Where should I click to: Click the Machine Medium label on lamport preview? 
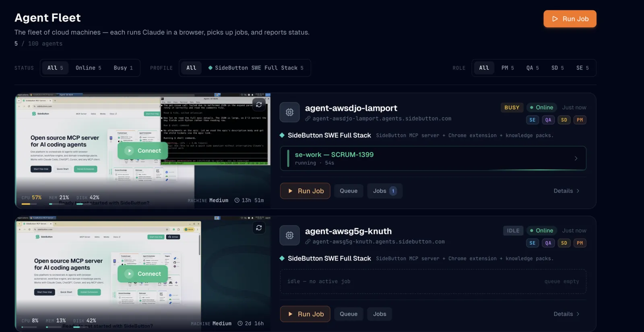click(208, 200)
